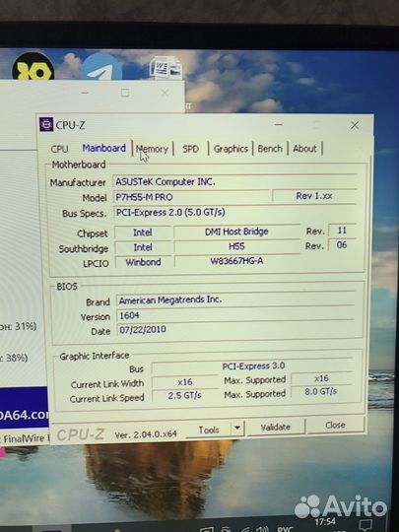
Task: Switch to the Memory tab
Action: click(153, 149)
